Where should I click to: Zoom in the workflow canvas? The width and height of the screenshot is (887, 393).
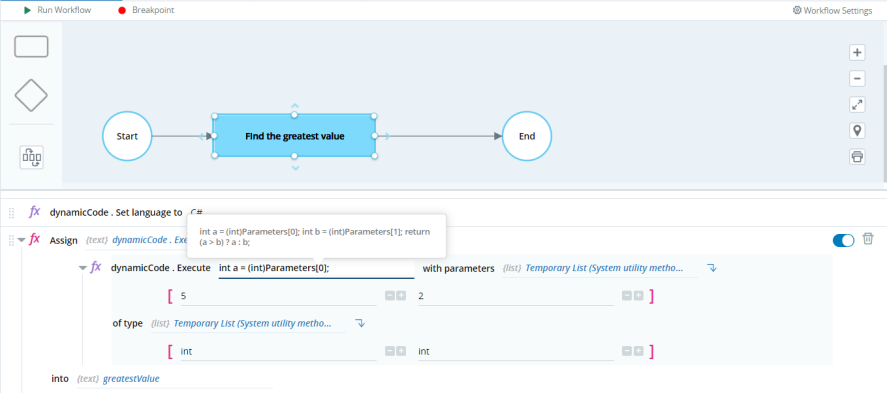(x=858, y=53)
